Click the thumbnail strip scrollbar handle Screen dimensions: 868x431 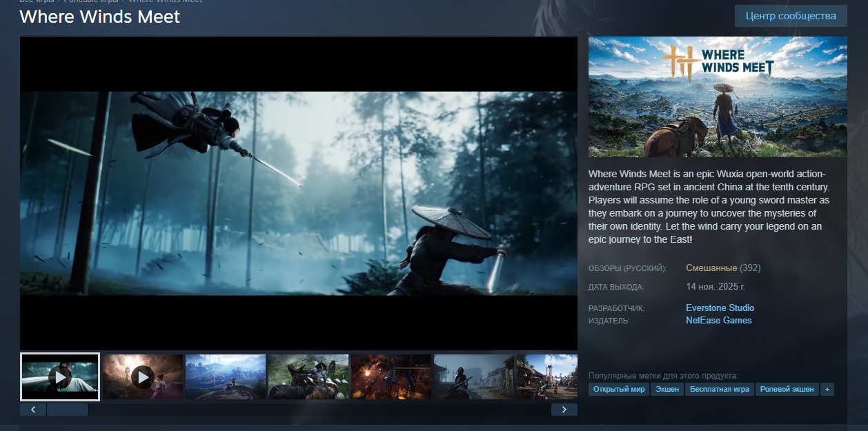68,410
